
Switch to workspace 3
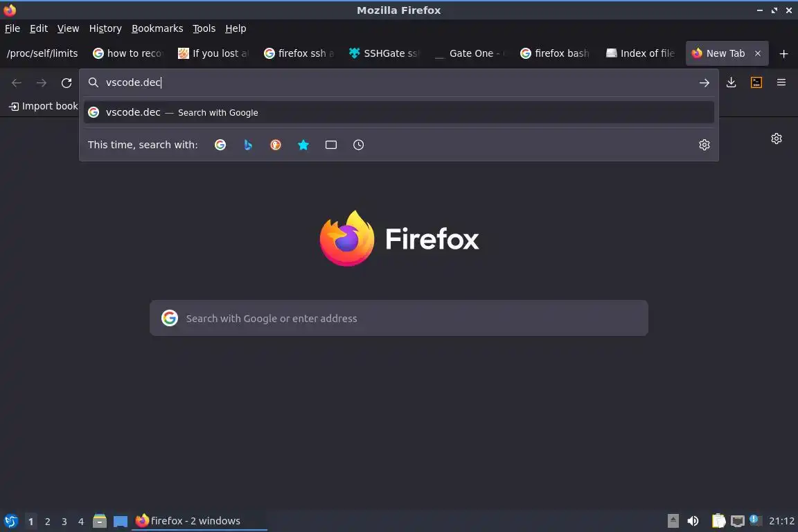click(x=64, y=522)
